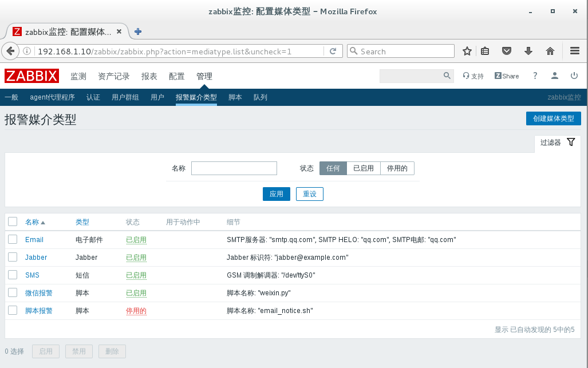Open the Firefox hamburger menu
The width and height of the screenshot is (588, 368).
click(575, 50)
